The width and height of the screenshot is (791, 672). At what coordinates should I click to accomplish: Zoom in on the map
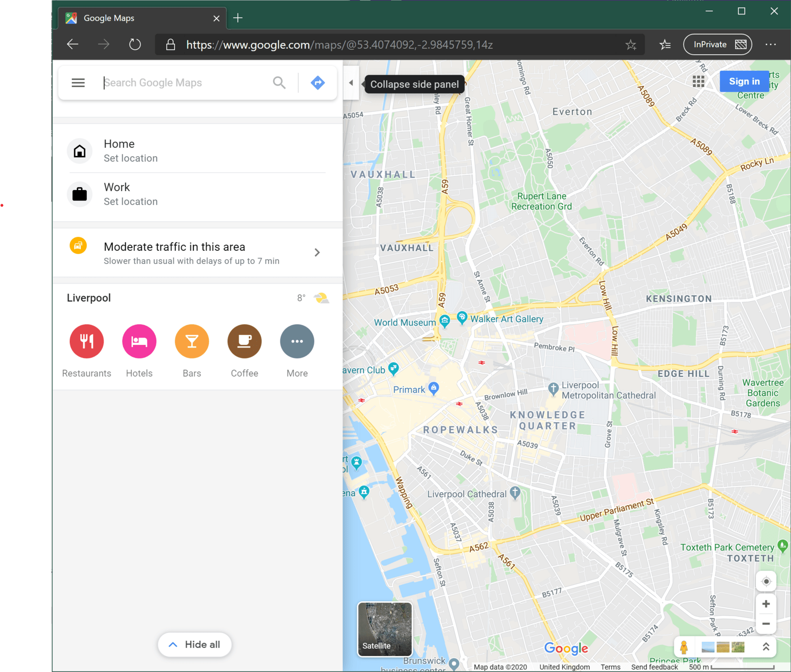click(x=766, y=604)
